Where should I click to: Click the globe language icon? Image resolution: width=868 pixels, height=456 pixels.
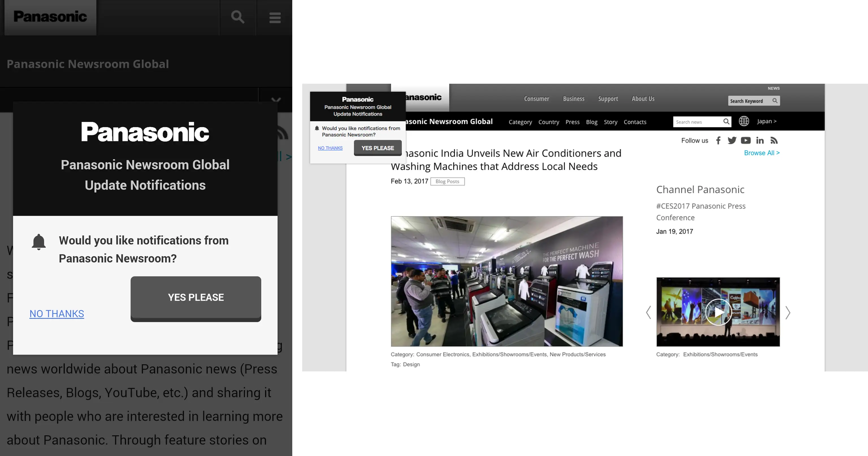[x=744, y=121]
